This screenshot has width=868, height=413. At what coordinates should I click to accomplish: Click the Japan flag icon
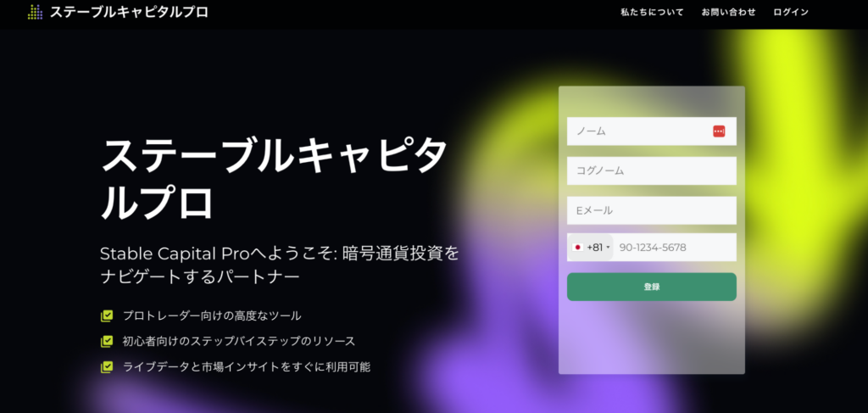[x=578, y=248]
